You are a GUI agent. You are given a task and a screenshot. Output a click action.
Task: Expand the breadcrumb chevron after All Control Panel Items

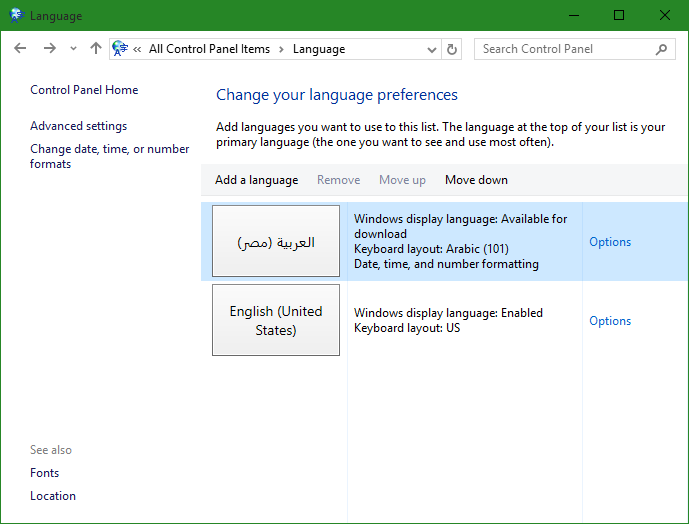tap(281, 49)
